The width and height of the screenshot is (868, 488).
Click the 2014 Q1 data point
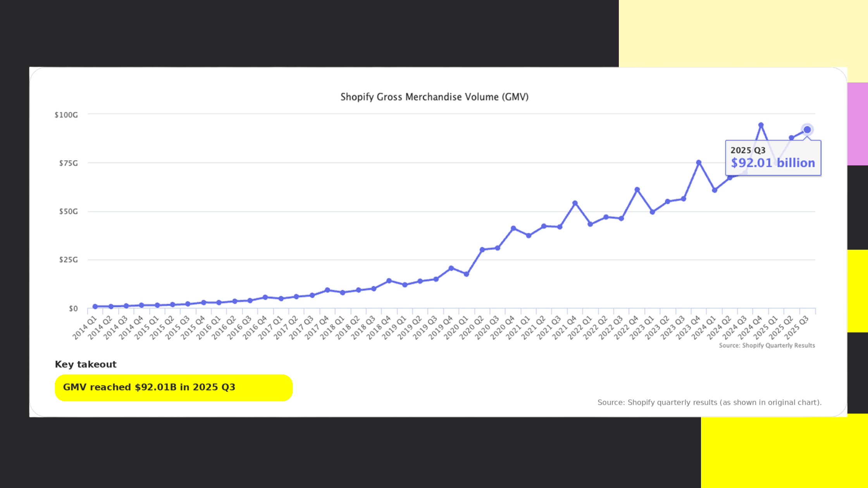(95, 306)
